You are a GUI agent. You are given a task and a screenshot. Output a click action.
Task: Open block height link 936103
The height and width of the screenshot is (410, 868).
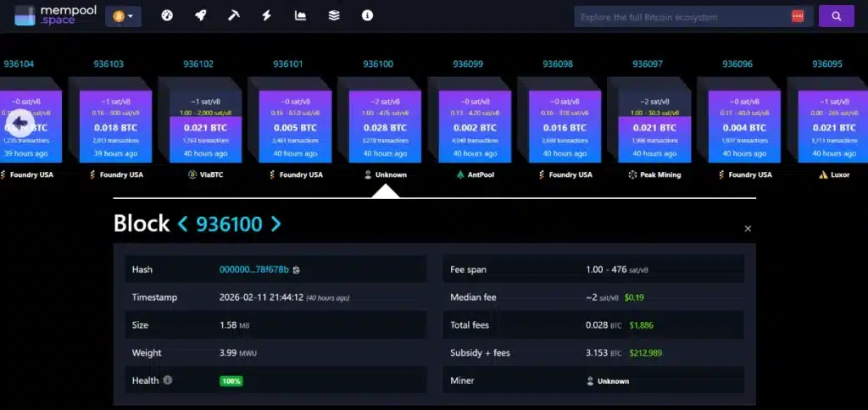[108, 64]
